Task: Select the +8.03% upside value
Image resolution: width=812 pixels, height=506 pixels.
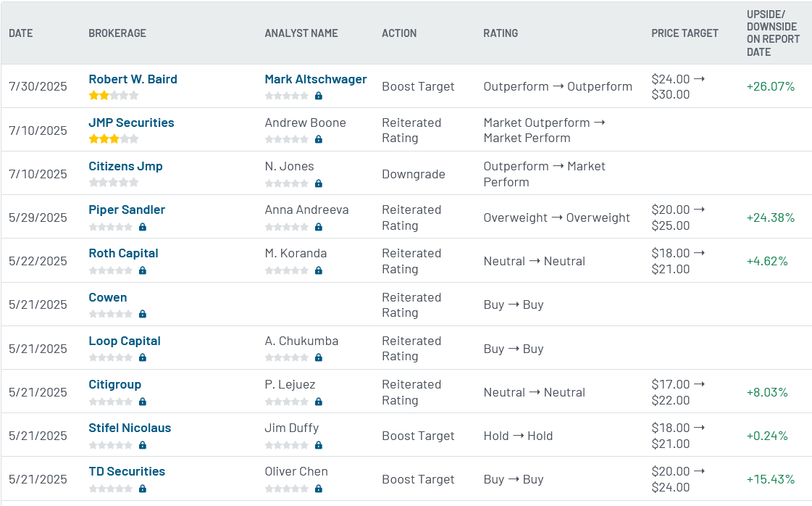Action: [x=767, y=392]
